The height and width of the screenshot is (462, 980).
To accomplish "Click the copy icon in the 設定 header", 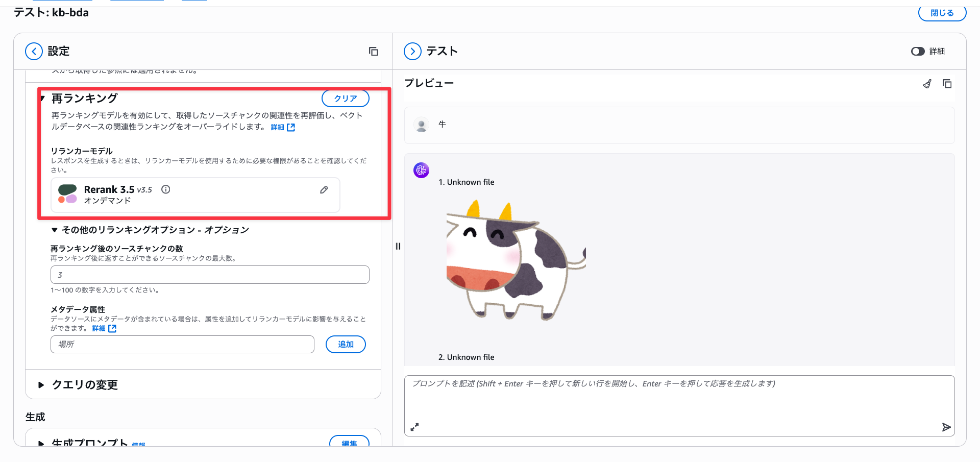I will click(374, 51).
